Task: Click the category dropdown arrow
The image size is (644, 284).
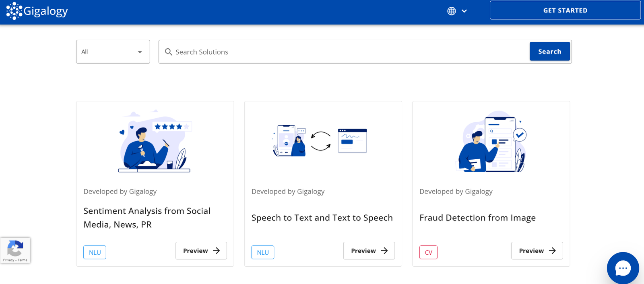Action: (140, 52)
